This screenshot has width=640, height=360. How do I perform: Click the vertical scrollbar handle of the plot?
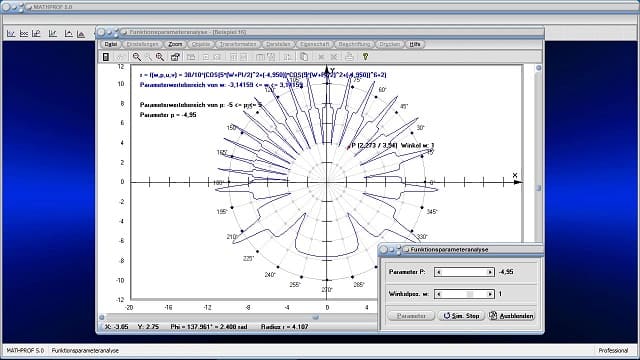point(538,188)
